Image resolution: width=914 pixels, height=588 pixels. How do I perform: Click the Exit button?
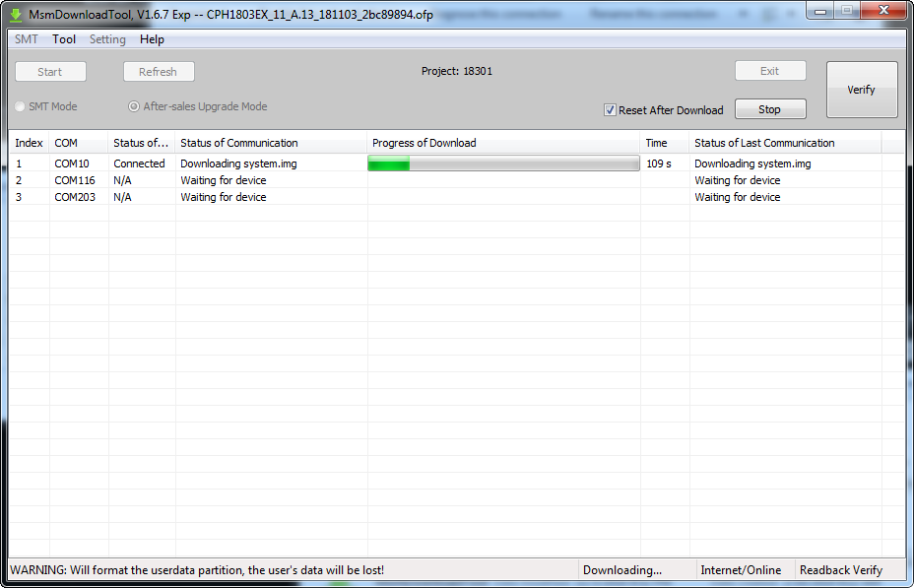click(x=770, y=71)
